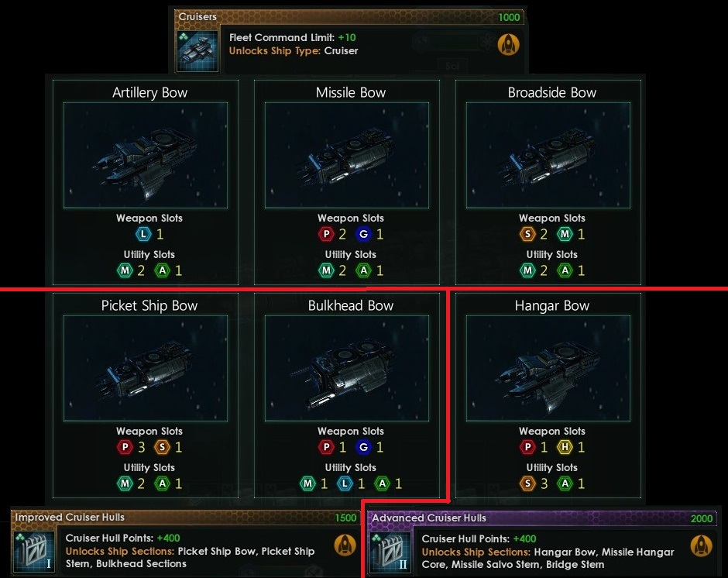Screen dimensions: 728x578
Task: Click the engineering rocket icon in Cruisers panel
Action: [508, 45]
